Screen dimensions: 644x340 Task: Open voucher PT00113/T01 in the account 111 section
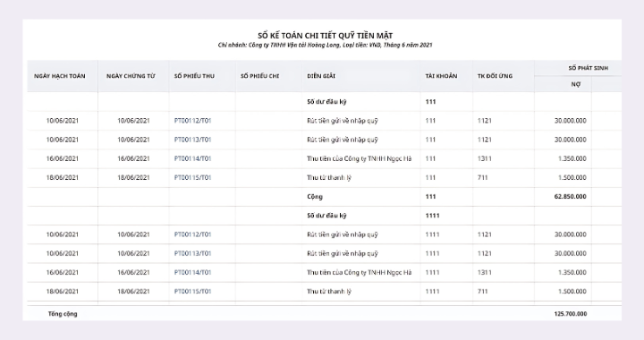click(192, 140)
